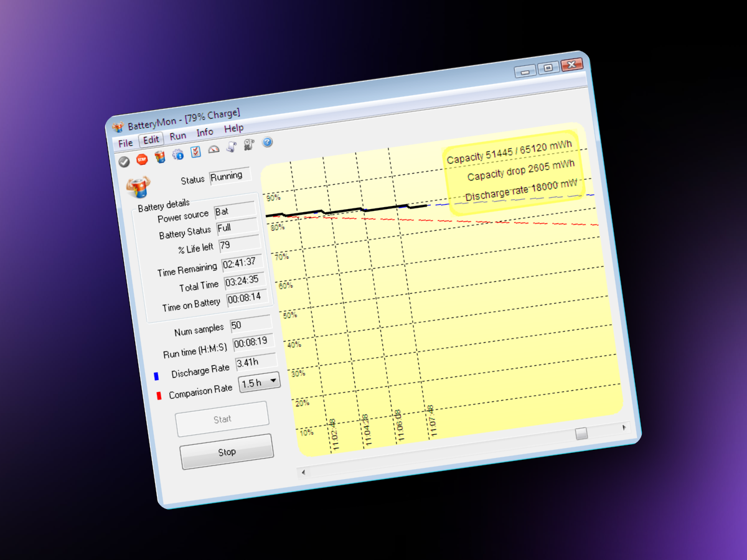Minimize the BatteryMon window

(525, 71)
